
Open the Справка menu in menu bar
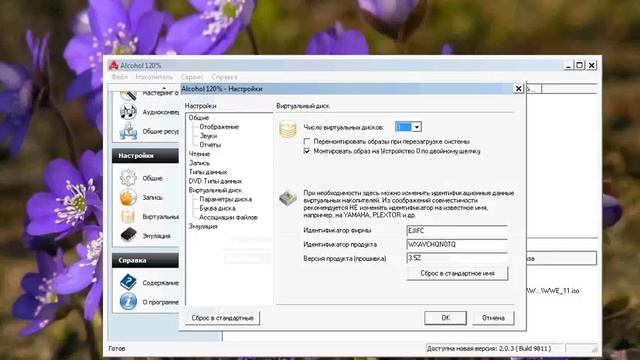point(224,77)
